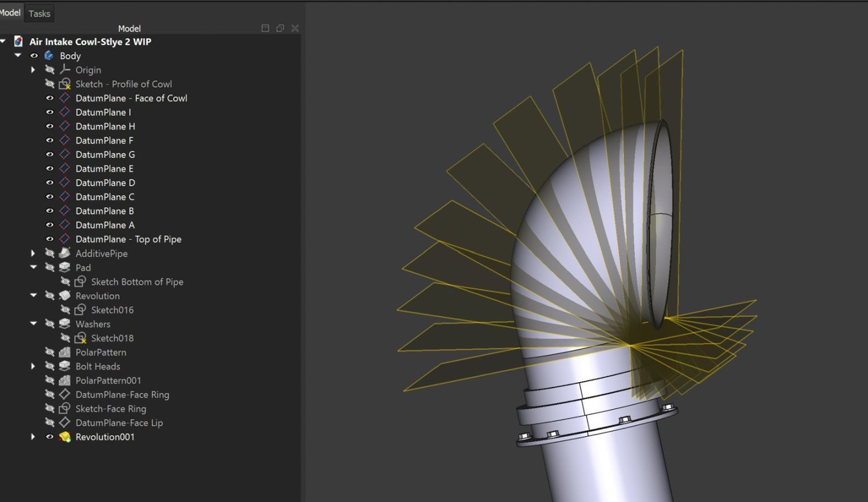Click the DatumPlane C plane icon
Screen dimensions: 868x502
coord(64,196)
